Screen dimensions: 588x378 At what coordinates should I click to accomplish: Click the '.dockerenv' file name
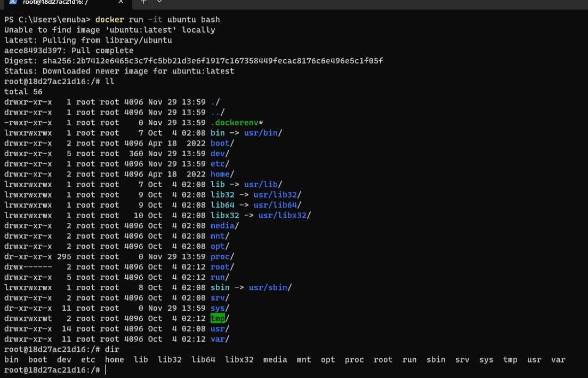click(235, 123)
